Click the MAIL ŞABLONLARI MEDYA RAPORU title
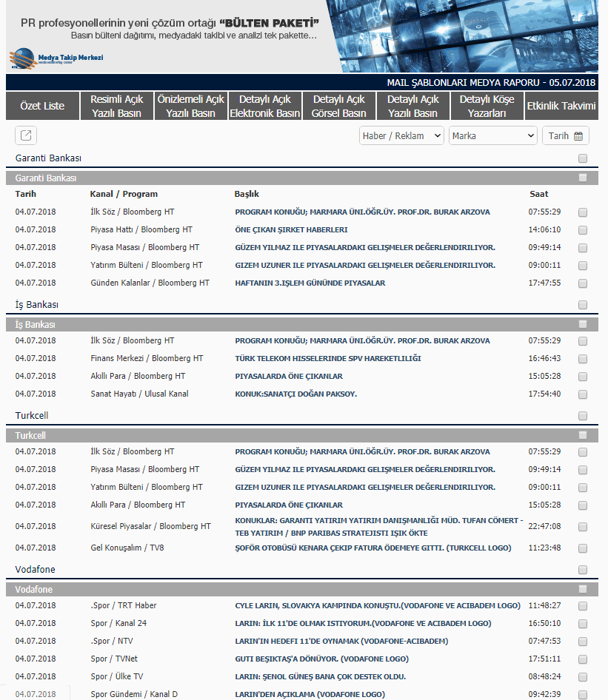 [491, 83]
